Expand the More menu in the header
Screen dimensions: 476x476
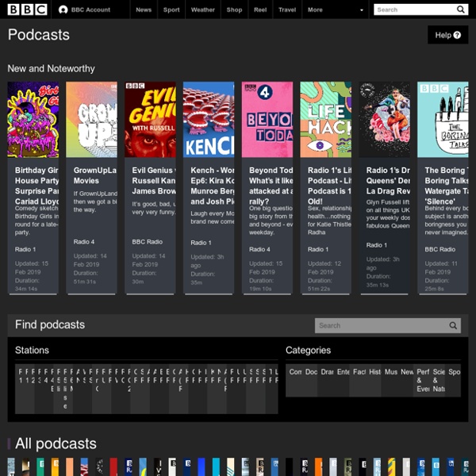(x=336, y=10)
